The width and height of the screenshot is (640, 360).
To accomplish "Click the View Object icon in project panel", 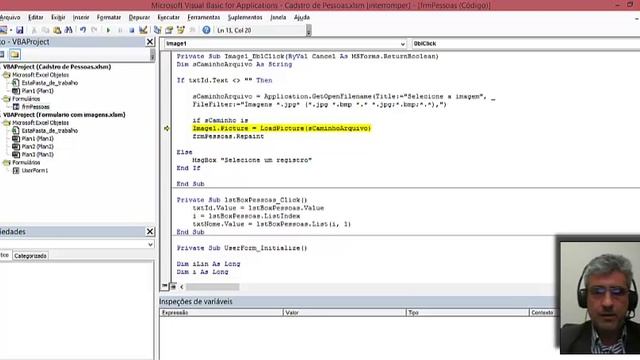I will [x=2, y=54].
